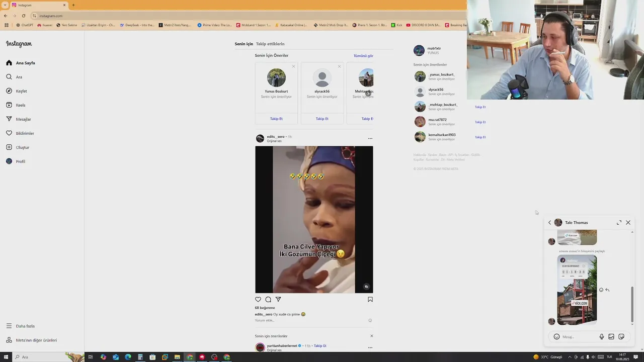Open browser tab search dropdown
The height and width of the screenshot is (362, 644).
pyautogui.click(x=5, y=5)
